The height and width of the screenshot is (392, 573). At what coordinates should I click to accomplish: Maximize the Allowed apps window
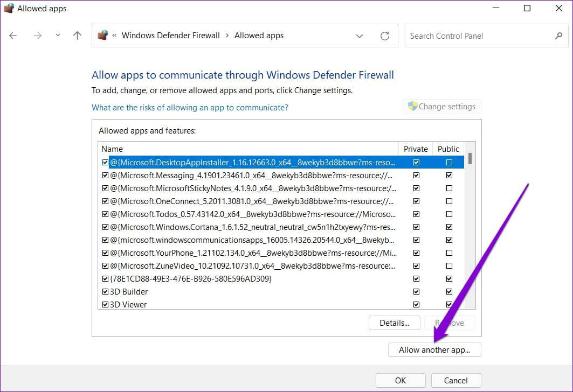pyautogui.click(x=527, y=8)
